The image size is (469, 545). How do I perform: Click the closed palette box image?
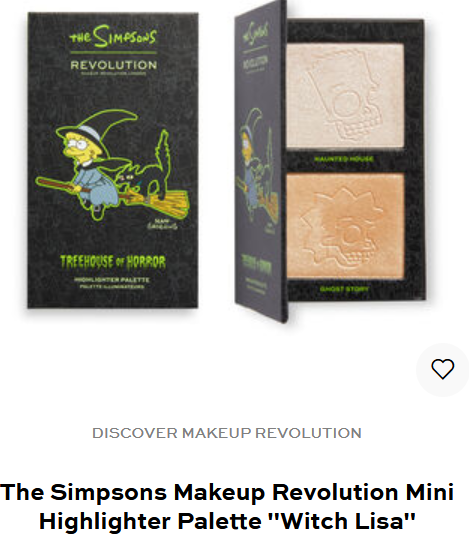coord(113,160)
